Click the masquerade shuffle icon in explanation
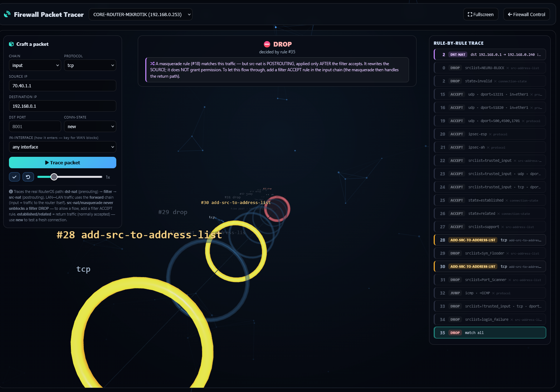This screenshot has width=560, height=392. click(x=152, y=64)
